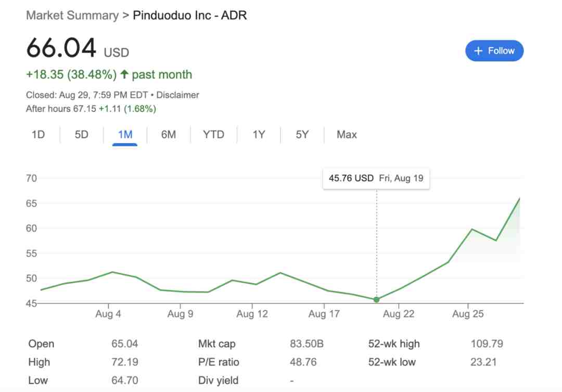Click the Low value 64.70
Viewport: 562px width, 392px height.
pos(124,380)
